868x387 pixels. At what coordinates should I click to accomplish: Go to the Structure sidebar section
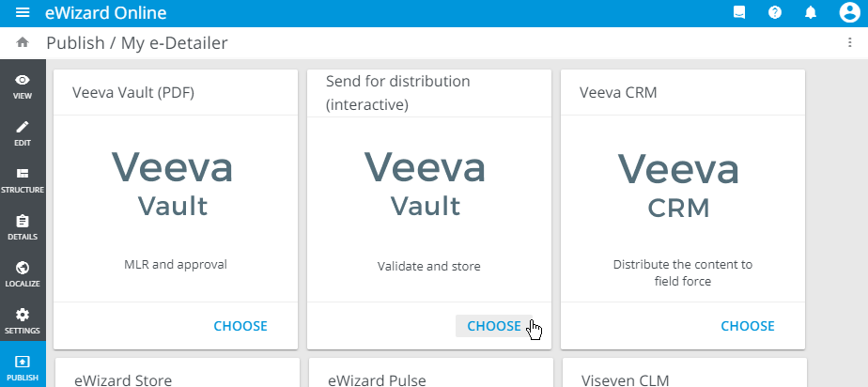click(x=23, y=179)
